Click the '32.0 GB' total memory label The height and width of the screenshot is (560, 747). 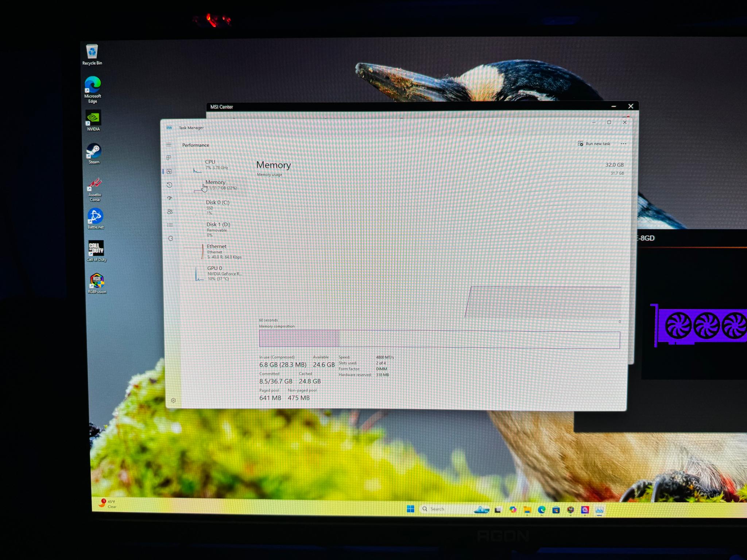tap(614, 165)
